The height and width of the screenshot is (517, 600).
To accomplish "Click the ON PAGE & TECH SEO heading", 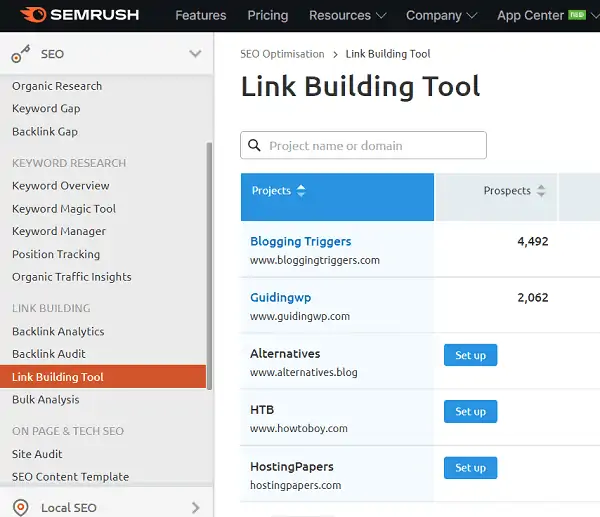I will tap(68, 431).
